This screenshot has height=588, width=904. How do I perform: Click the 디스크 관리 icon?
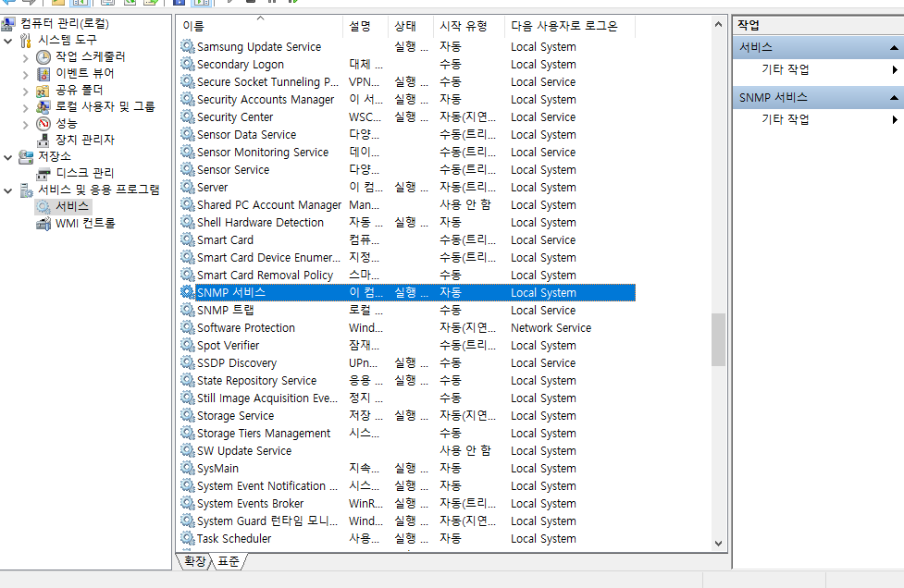43,173
